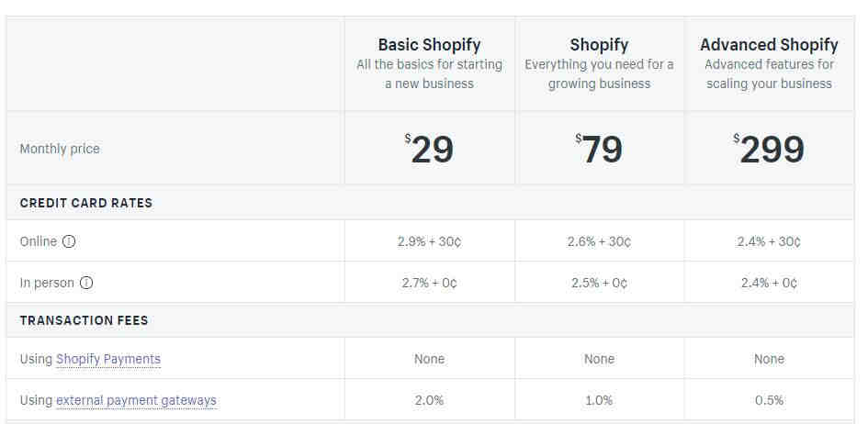Select the Shopify plan heading
868x424 pixels.
[x=599, y=45]
